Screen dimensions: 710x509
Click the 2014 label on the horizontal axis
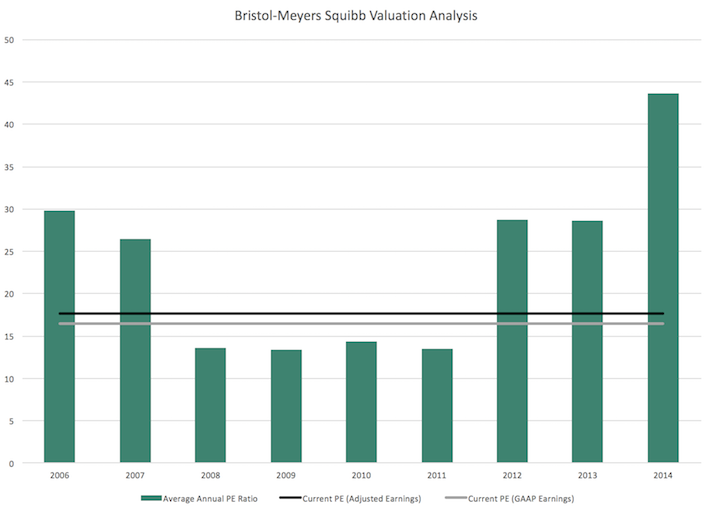pyautogui.click(x=662, y=475)
